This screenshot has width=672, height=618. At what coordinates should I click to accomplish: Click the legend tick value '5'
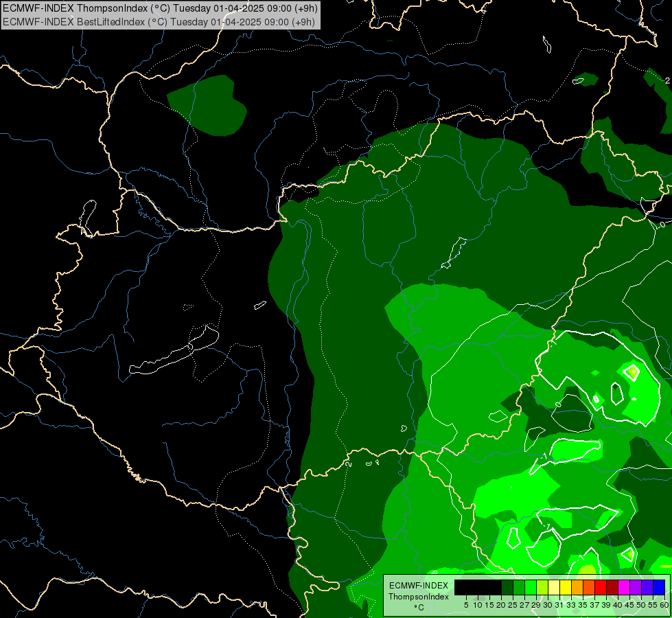[466, 605]
